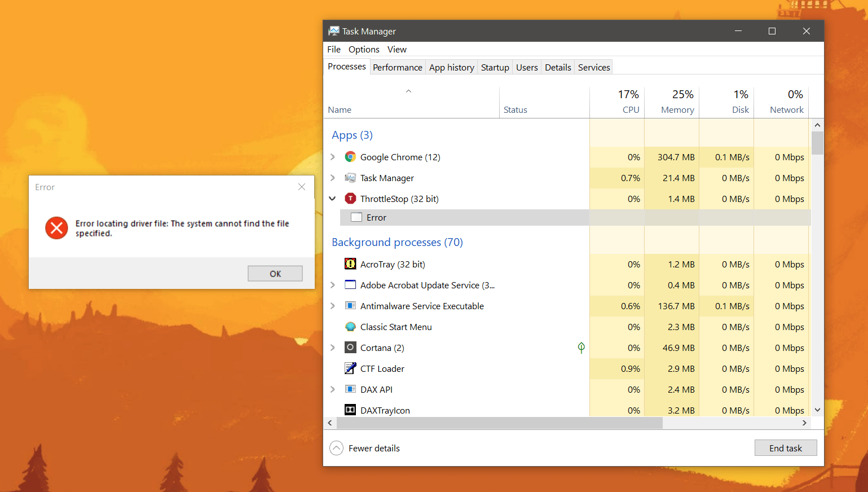Click the red ThrottleStop process icon
Viewport: 868px width, 492px height.
click(x=350, y=199)
